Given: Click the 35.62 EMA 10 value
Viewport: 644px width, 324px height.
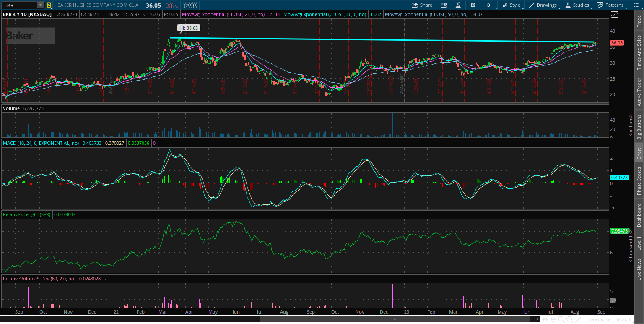Looking at the screenshot, I should 376,14.
